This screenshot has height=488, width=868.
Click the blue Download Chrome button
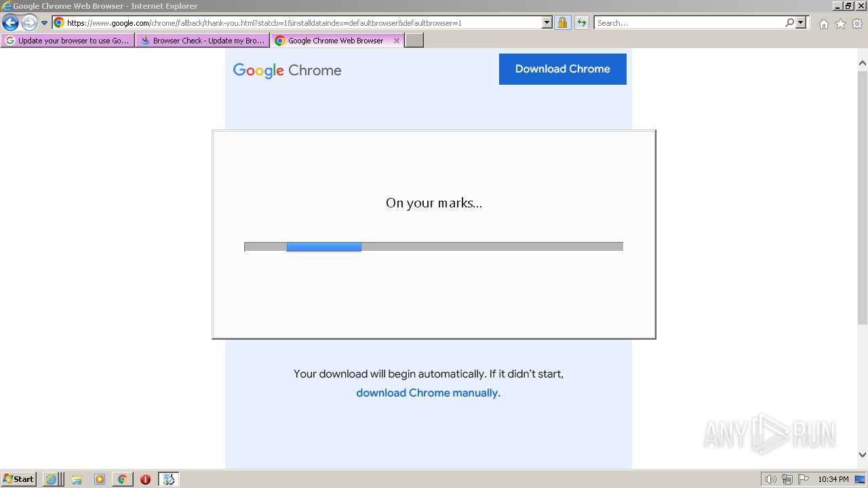(563, 69)
